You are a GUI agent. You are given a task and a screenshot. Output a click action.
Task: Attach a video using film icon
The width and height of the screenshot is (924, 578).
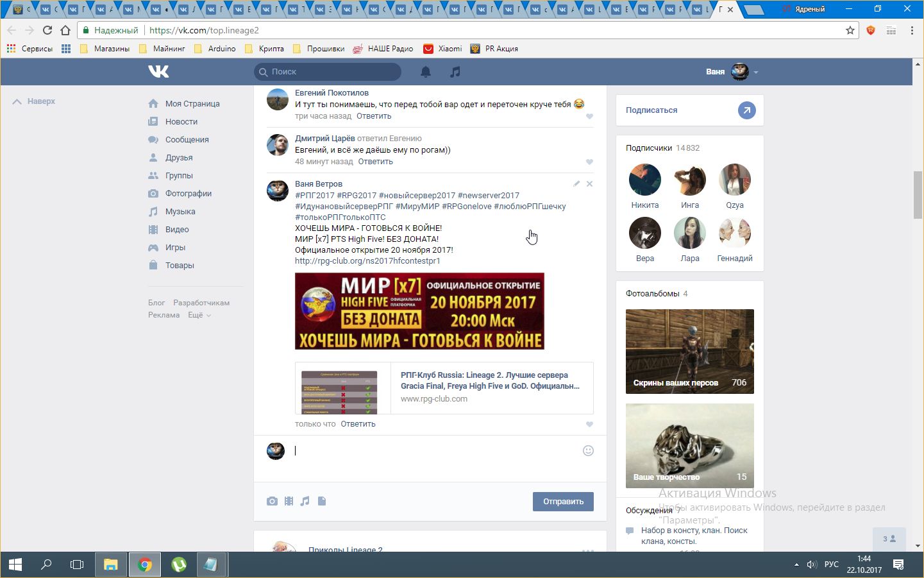pos(289,501)
